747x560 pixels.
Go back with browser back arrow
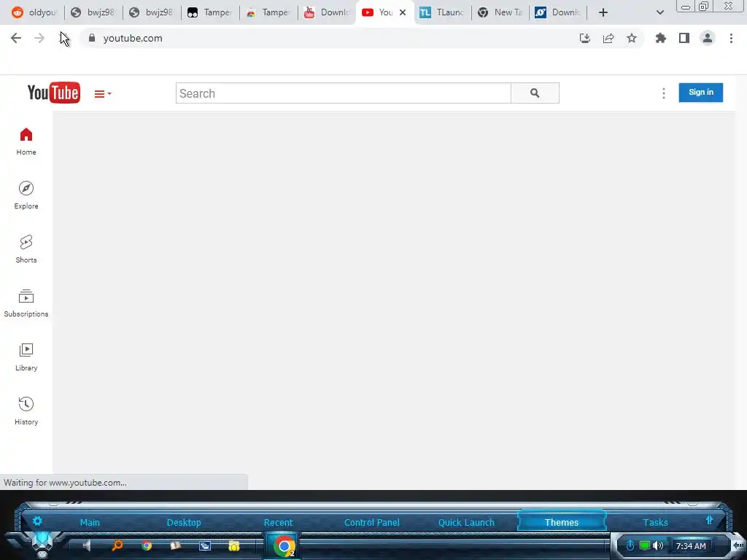(x=16, y=38)
